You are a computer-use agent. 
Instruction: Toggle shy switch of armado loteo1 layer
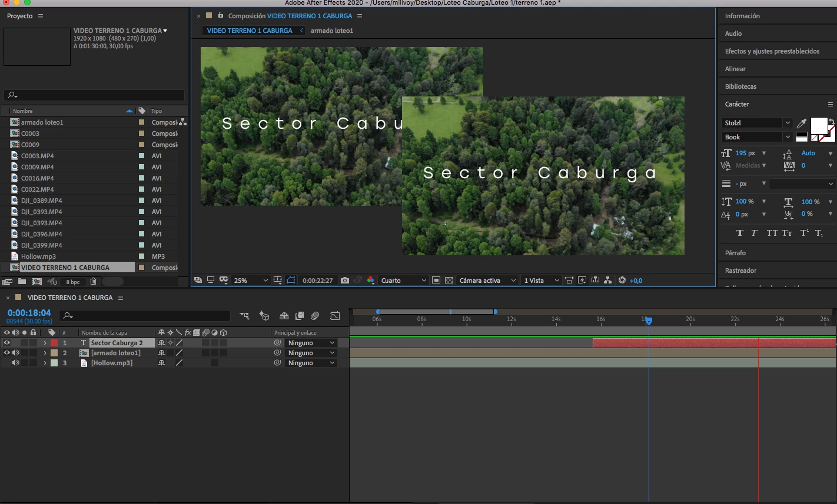coord(161,353)
